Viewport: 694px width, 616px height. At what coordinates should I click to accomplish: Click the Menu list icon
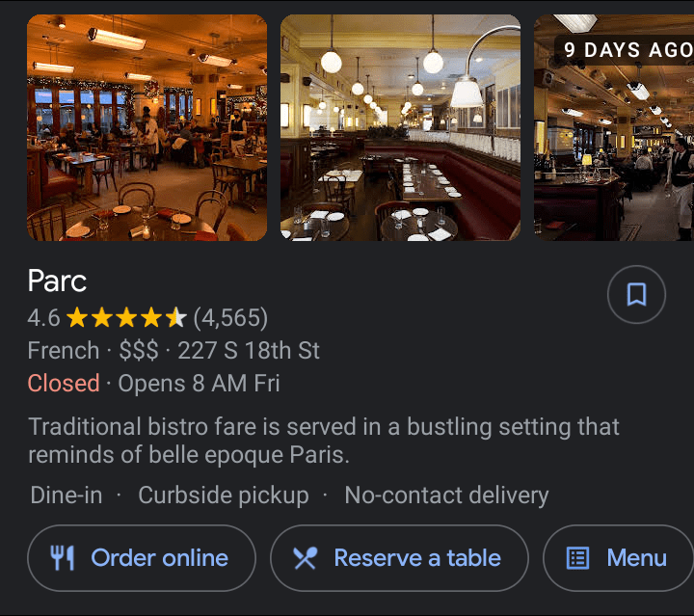click(577, 558)
